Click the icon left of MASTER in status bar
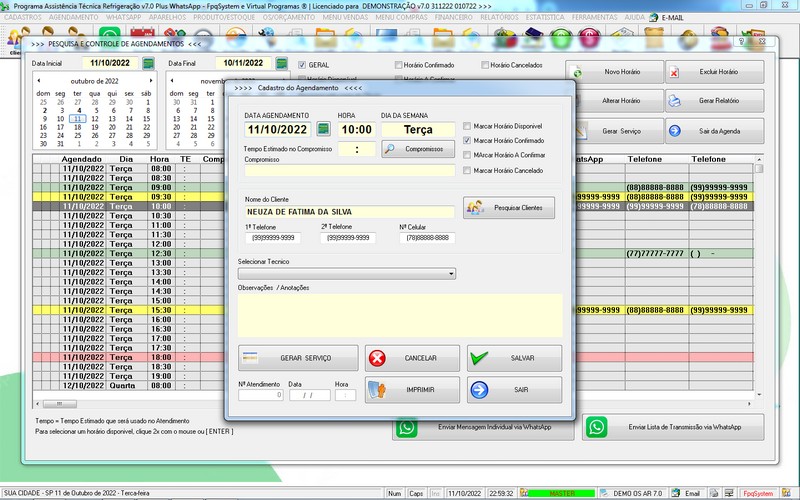The width and height of the screenshot is (800, 500). tap(523, 493)
